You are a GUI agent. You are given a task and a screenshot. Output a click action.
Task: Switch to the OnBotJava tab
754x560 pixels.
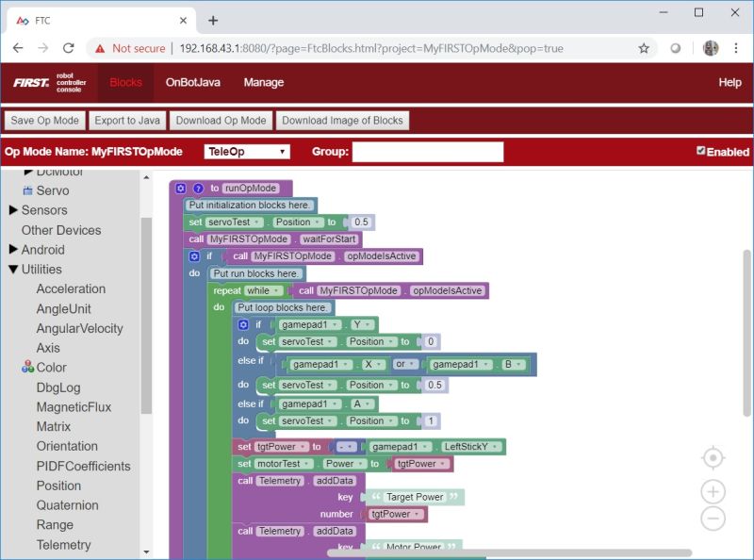tap(193, 83)
